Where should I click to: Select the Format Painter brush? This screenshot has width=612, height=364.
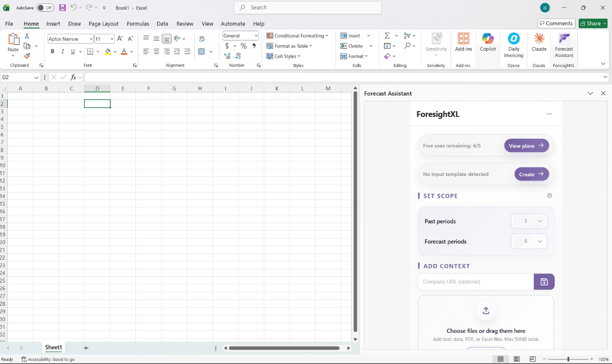pyautogui.click(x=27, y=56)
